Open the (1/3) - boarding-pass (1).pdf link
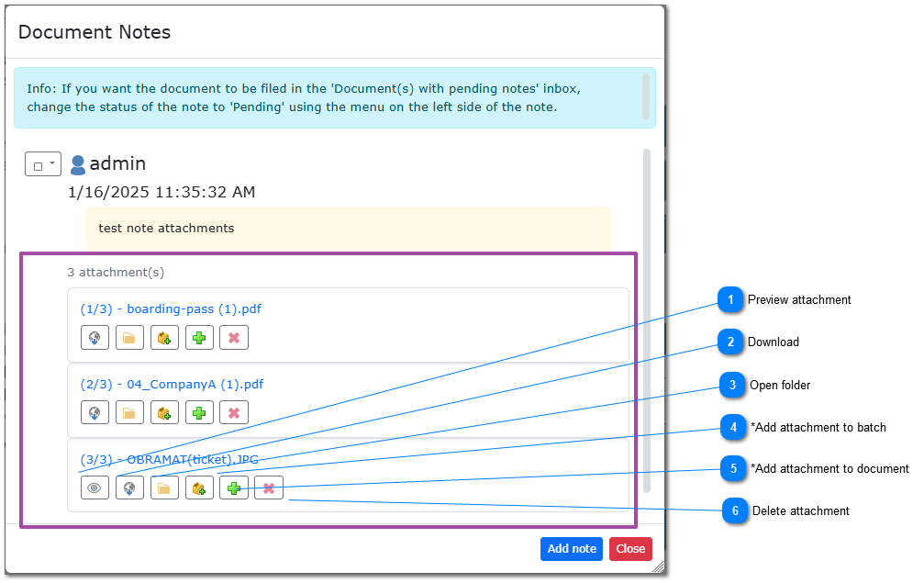The image size is (924, 583). 171,308
